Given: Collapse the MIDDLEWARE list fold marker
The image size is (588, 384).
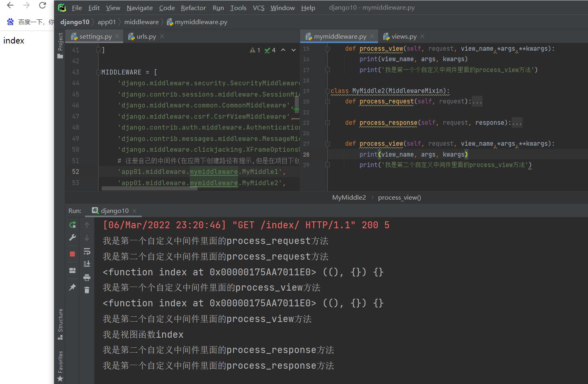Looking at the screenshot, I should 98,72.
